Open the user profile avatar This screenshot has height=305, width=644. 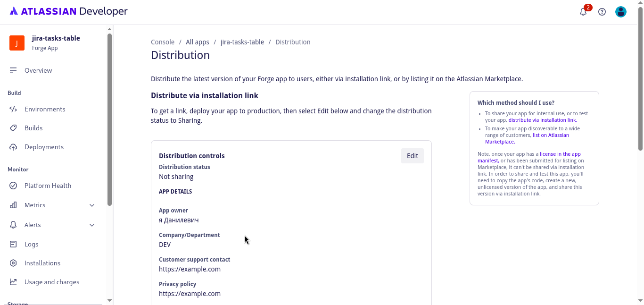tap(621, 12)
